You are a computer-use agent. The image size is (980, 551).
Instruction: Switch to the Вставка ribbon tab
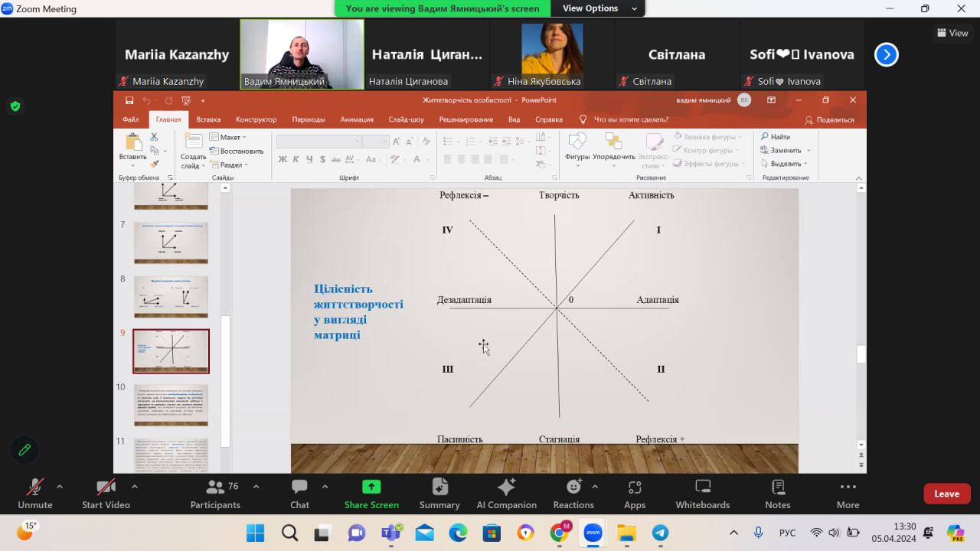pyautogui.click(x=208, y=119)
